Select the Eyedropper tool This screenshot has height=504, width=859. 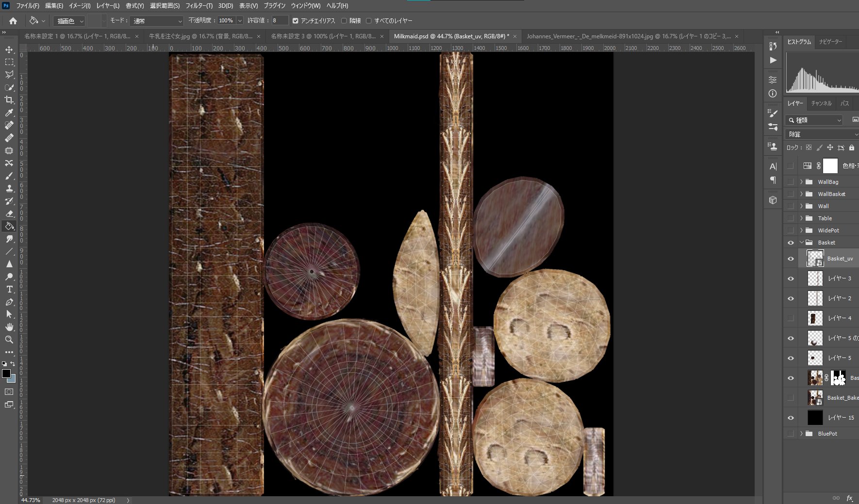(9, 113)
